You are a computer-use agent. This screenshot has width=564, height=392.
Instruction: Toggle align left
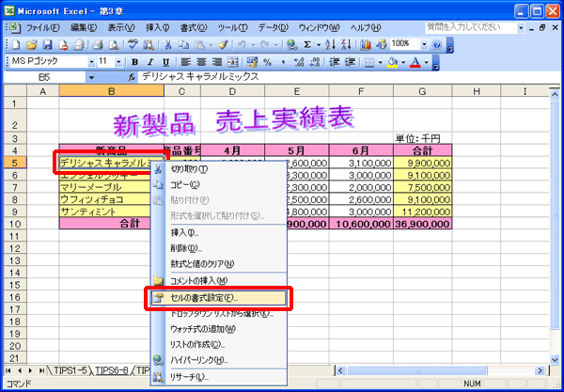(x=185, y=63)
